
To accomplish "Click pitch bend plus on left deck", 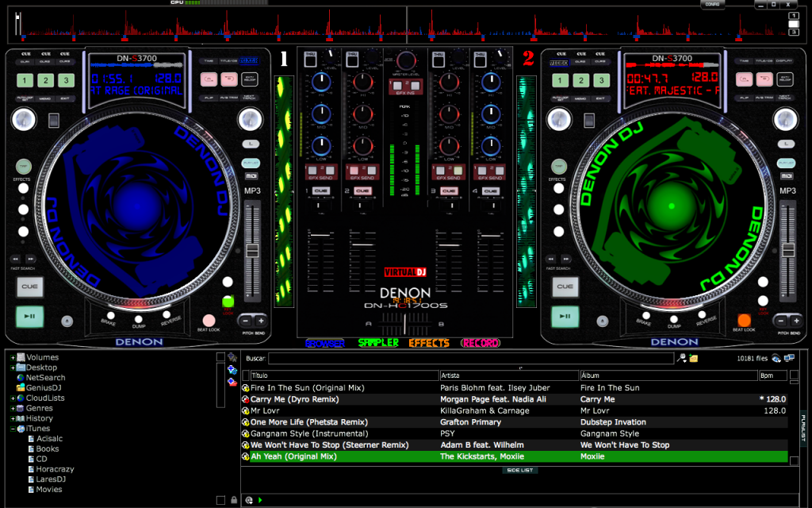I will [261, 321].
